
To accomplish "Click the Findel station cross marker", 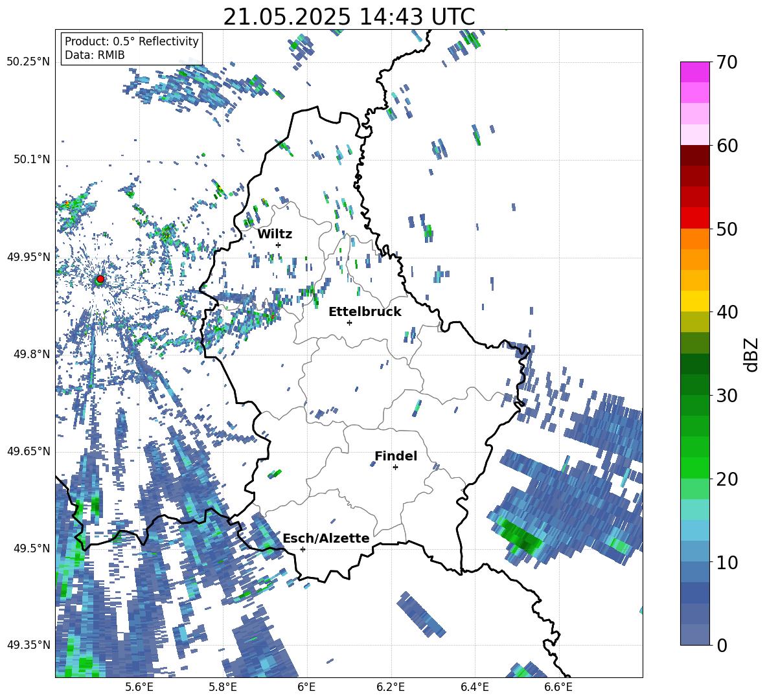I will coord(395,468).
